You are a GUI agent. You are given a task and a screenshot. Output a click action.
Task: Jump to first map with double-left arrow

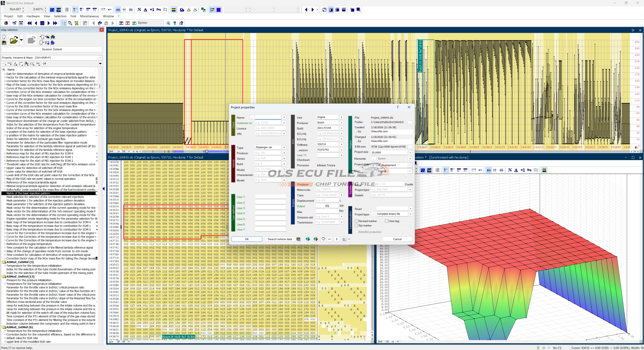[x=29, y=23]
